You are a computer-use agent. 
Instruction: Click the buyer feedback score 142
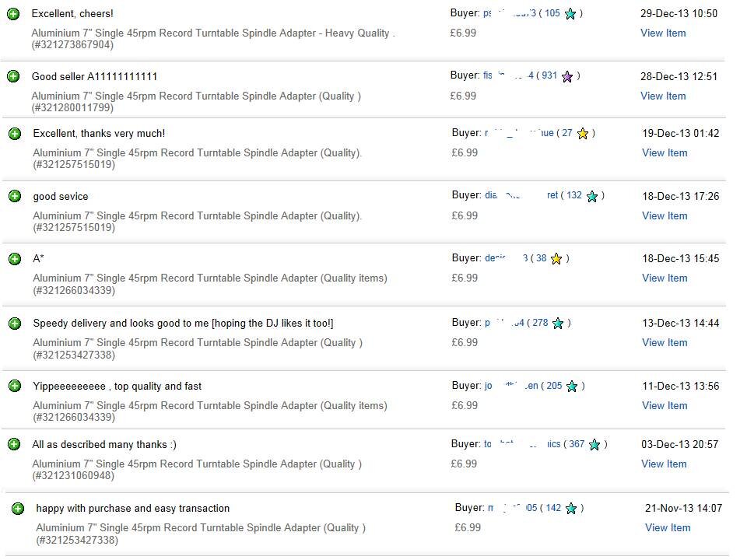click(553, 508)
